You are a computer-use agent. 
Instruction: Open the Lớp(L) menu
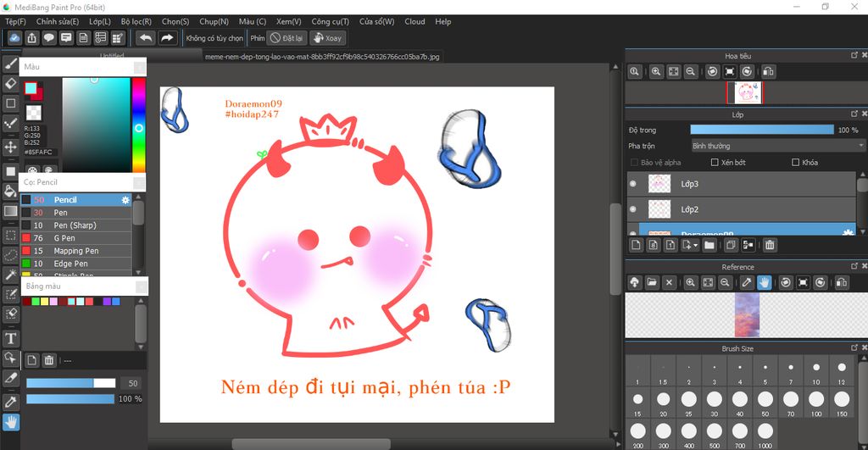(100, 21)
